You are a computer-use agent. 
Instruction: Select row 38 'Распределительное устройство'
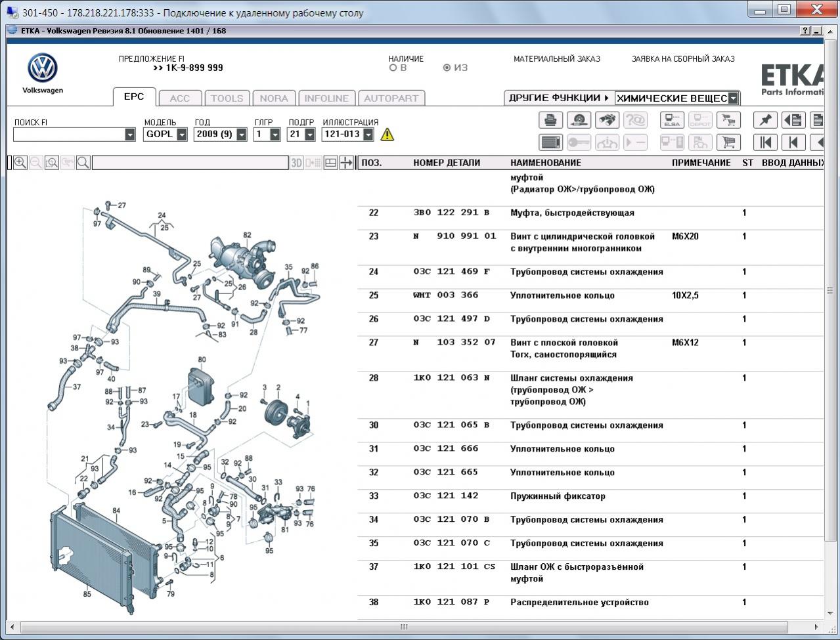[x=590, y=603]
